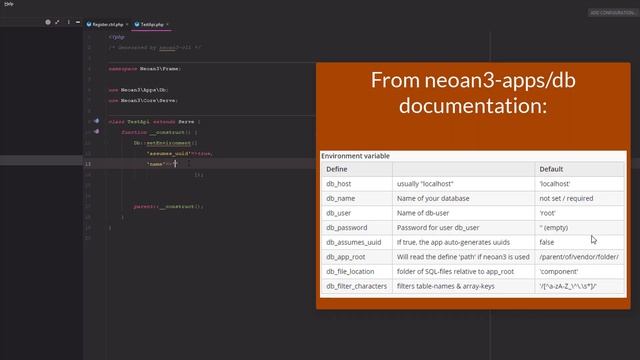Click the '/parent/of/vendor/folder/' default value
Viewport: 640px width, 360px height.
pos(579,257)
